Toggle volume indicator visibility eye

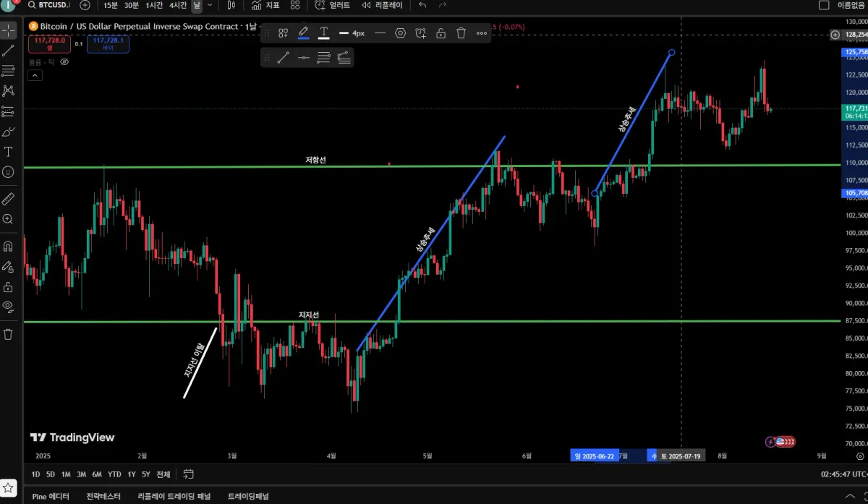[64, 62]
